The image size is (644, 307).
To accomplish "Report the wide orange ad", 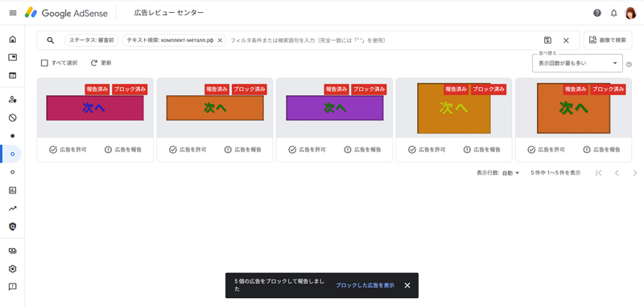I will coord(243,150).
